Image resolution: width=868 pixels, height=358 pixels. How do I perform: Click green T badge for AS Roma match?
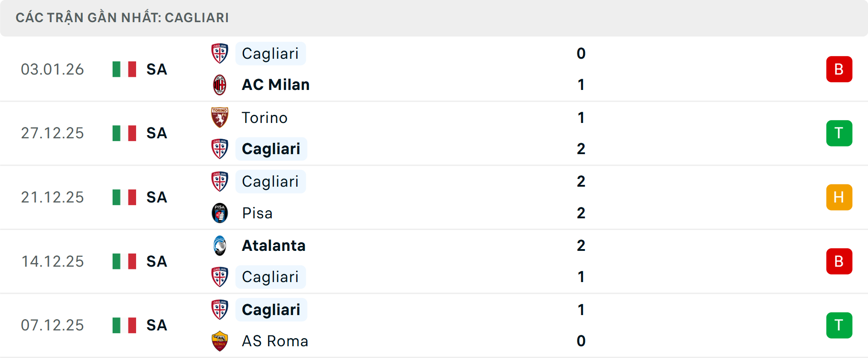point(839,325)
